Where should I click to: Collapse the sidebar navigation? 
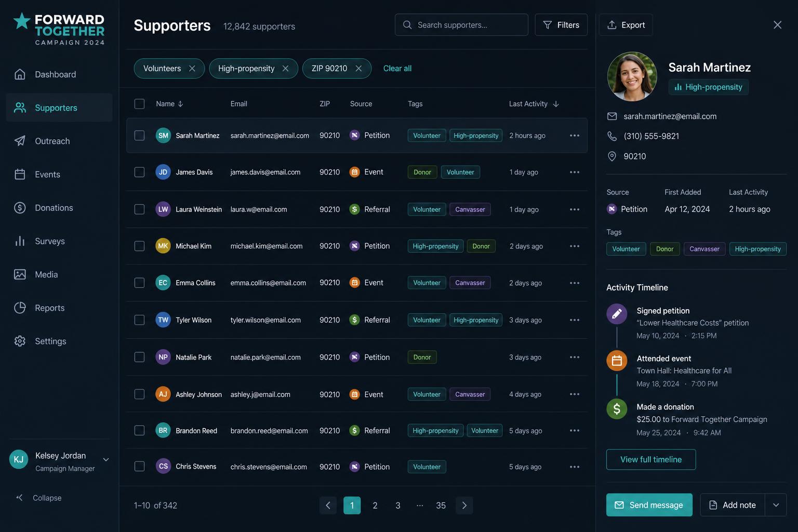(38, 498)
